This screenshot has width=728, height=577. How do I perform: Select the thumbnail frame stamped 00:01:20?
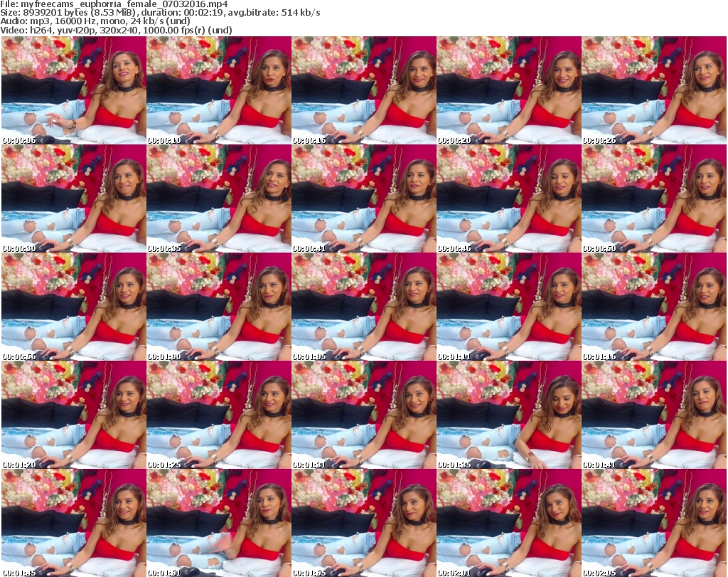(x=74, y=415)
